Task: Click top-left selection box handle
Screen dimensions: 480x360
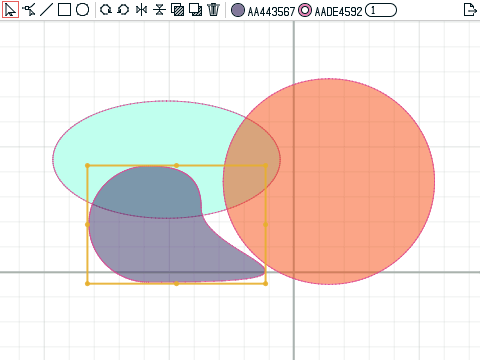Action: tap(87, 165)
